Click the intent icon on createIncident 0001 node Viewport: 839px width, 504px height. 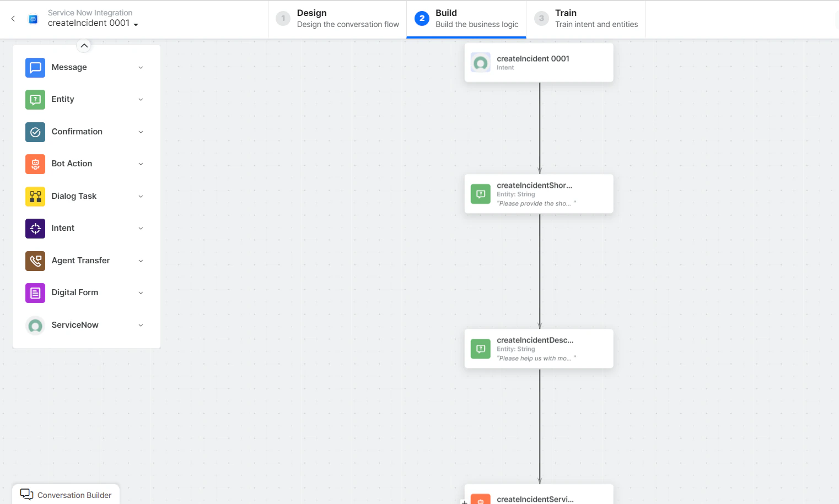(x=480, y=62)
